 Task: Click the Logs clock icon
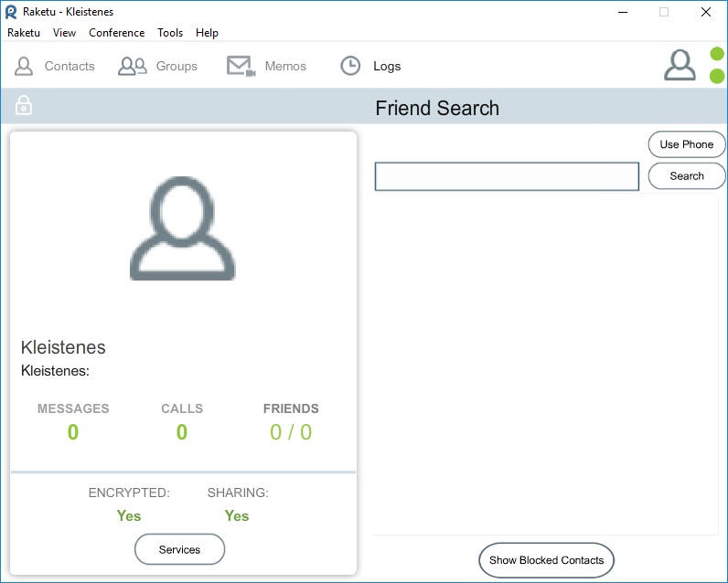click(350, 66)
